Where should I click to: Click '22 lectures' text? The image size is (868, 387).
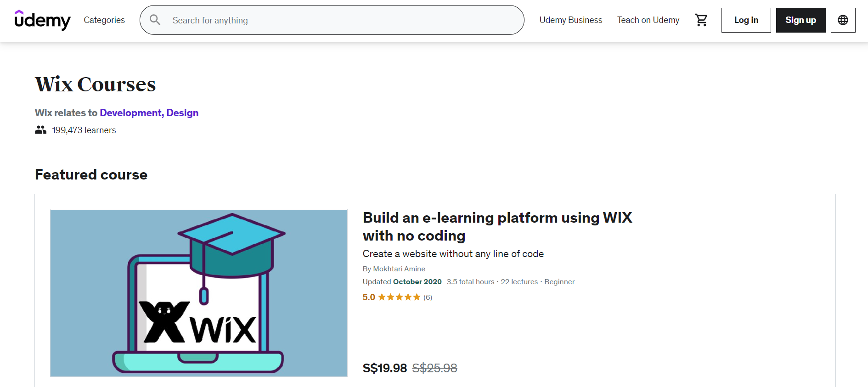[519, 282]
